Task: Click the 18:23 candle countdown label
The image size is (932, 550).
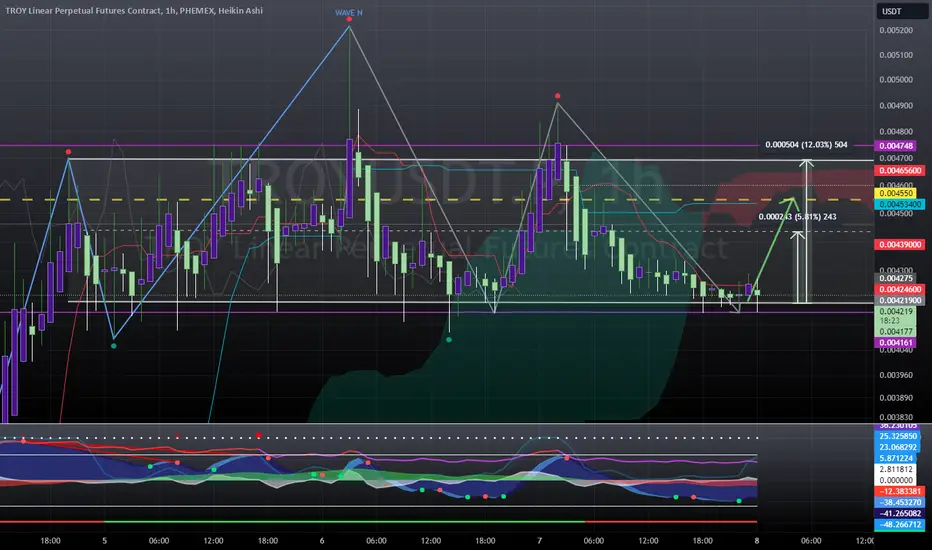Action: pos(890,321)
